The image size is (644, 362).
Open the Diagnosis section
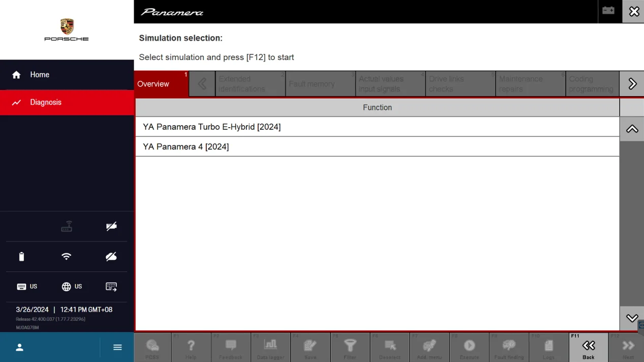(x=67, y=102)
